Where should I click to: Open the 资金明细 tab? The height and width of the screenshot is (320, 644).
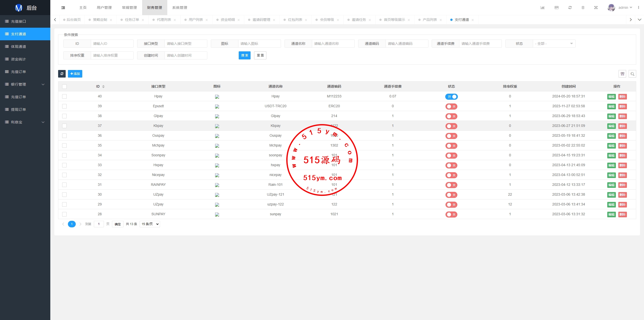click(228, 20)
